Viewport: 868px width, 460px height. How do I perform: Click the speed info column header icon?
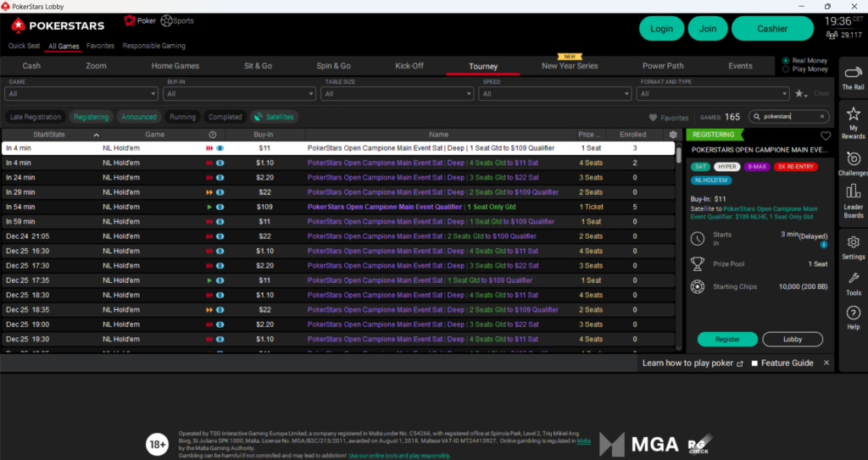(213, 135)
